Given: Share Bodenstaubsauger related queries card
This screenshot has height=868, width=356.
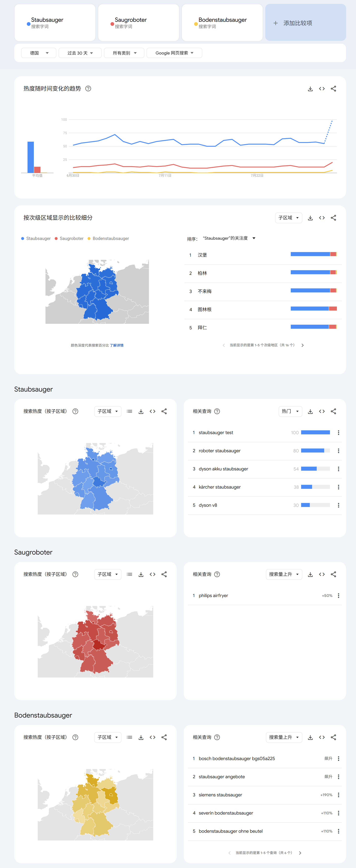Looking at the screenshot, I should point(333,737).
